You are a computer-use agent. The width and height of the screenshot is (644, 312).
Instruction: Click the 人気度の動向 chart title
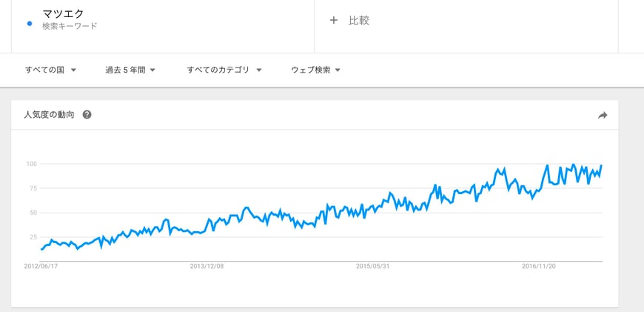(x=49, y=115)
